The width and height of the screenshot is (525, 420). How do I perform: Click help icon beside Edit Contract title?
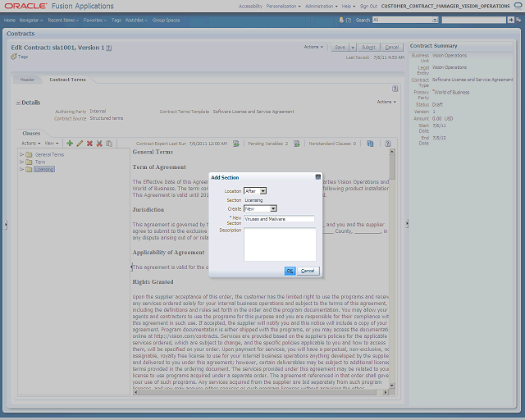click(109, 48)
